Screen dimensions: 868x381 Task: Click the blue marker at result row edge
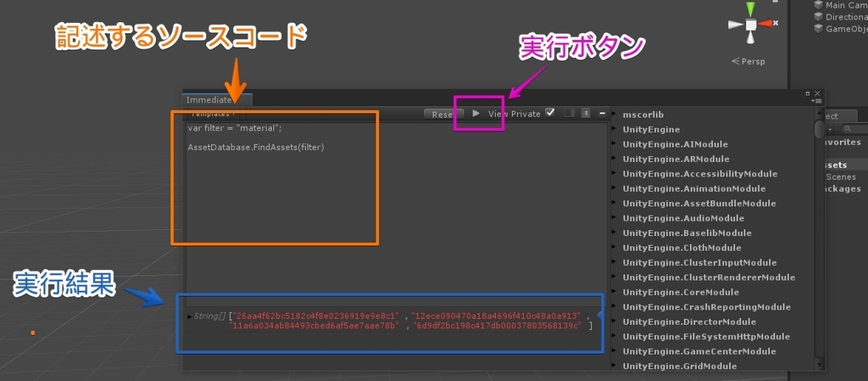[x=599, y=316]
